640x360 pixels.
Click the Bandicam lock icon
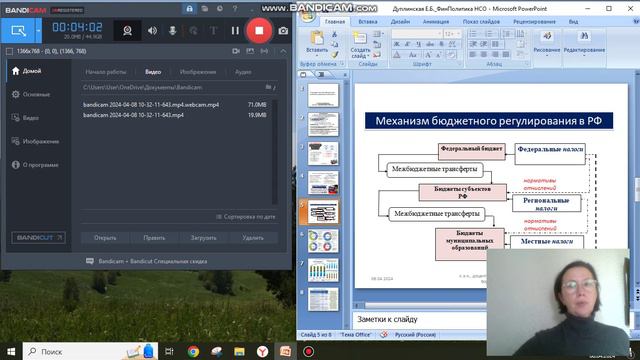(189, 9)
